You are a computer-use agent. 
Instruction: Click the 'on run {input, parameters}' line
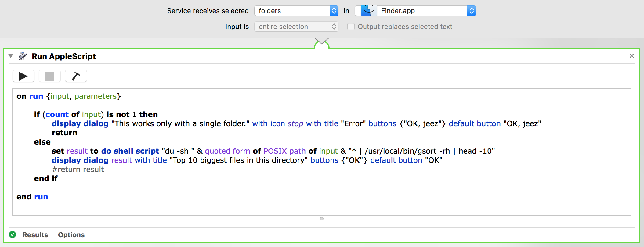click(69, 96)
